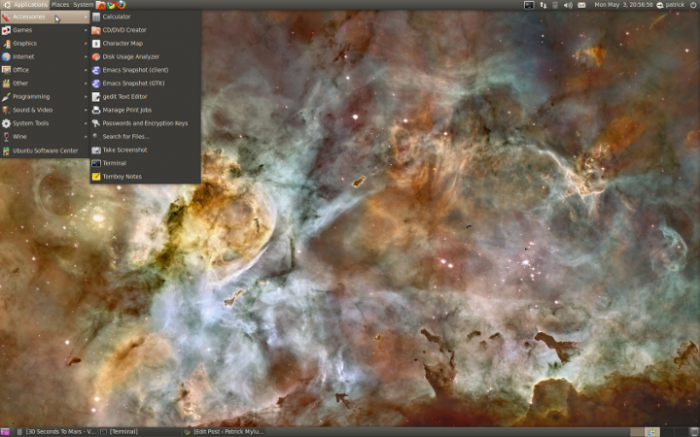This screenshot has width=700, height=437.
Task: Open Character Map
Action: point(145,43)
